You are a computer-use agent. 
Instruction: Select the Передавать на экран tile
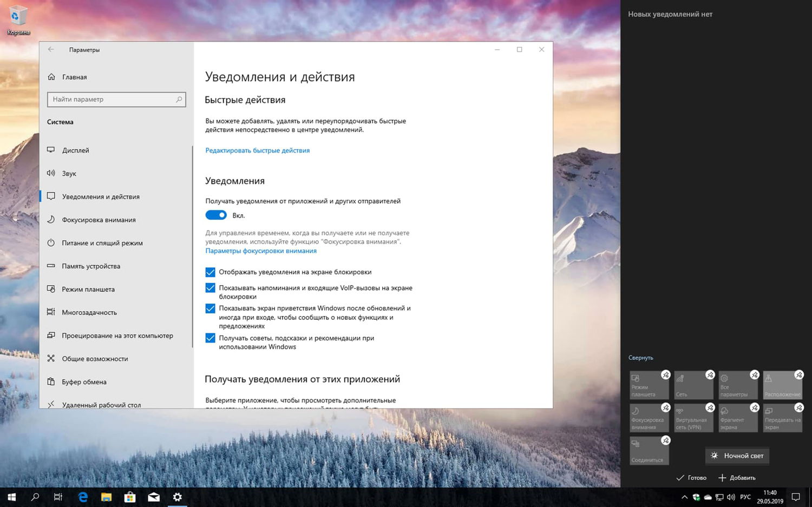[782, 418]
